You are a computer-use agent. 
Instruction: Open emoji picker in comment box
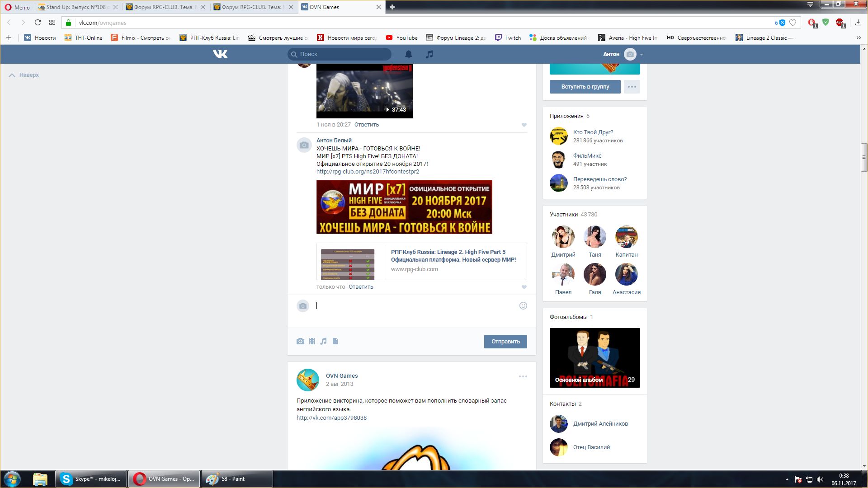point(523,306)
